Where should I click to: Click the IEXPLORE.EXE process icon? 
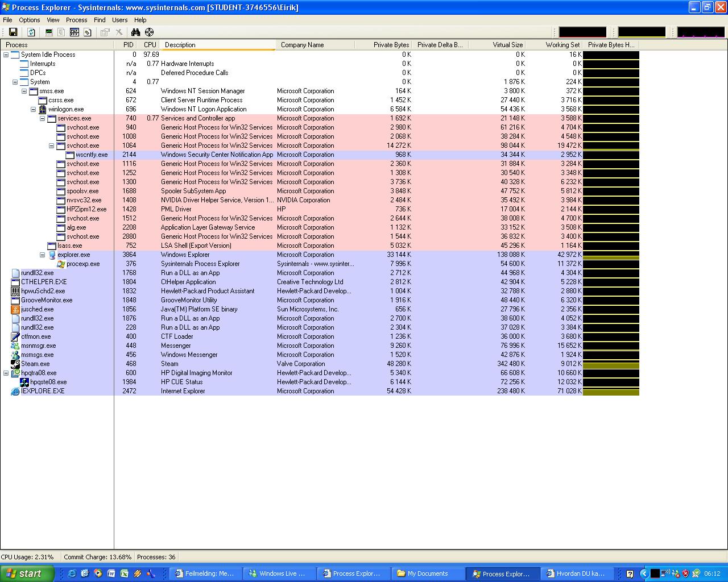point(15,391)
